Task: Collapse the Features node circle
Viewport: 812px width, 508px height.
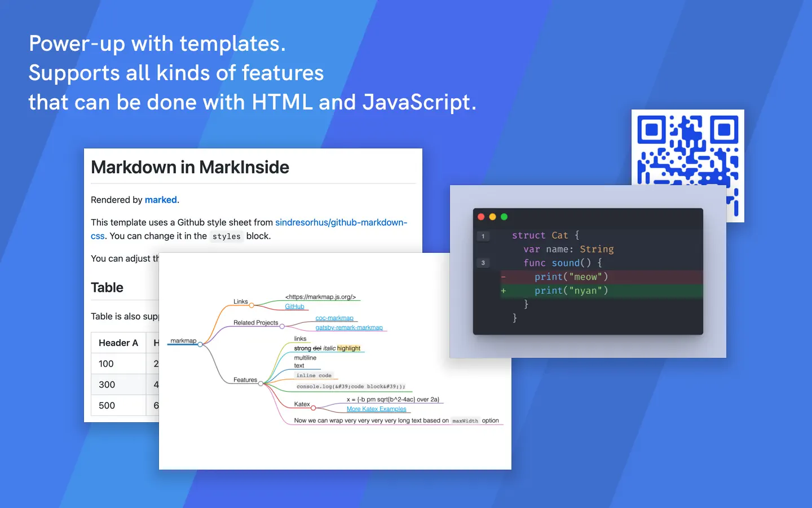Action: pyautogui.click(x=261, y=384)
